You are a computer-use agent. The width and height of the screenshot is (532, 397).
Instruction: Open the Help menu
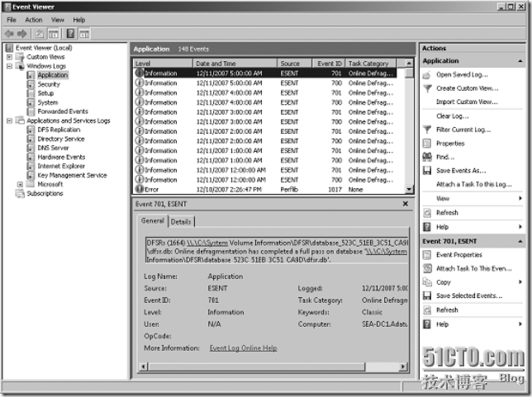[79, 20]
